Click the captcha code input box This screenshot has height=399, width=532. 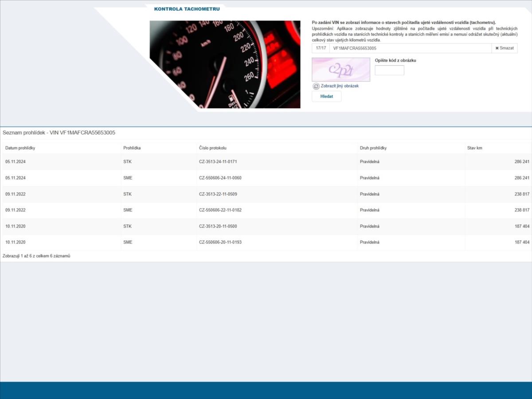389,70
